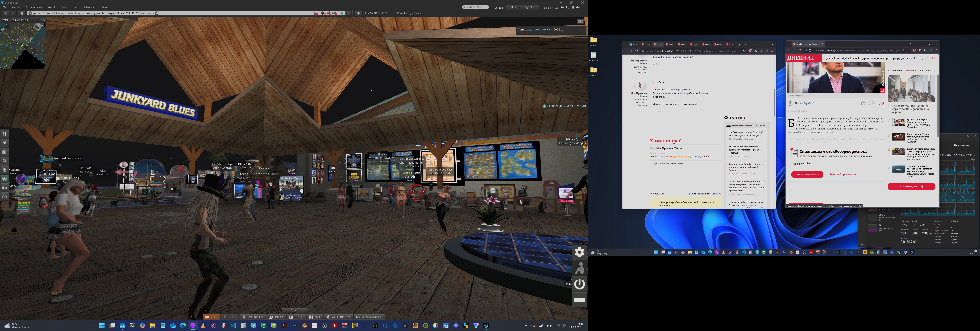Open Blender from the Windows taskbar

click(304, 326)
